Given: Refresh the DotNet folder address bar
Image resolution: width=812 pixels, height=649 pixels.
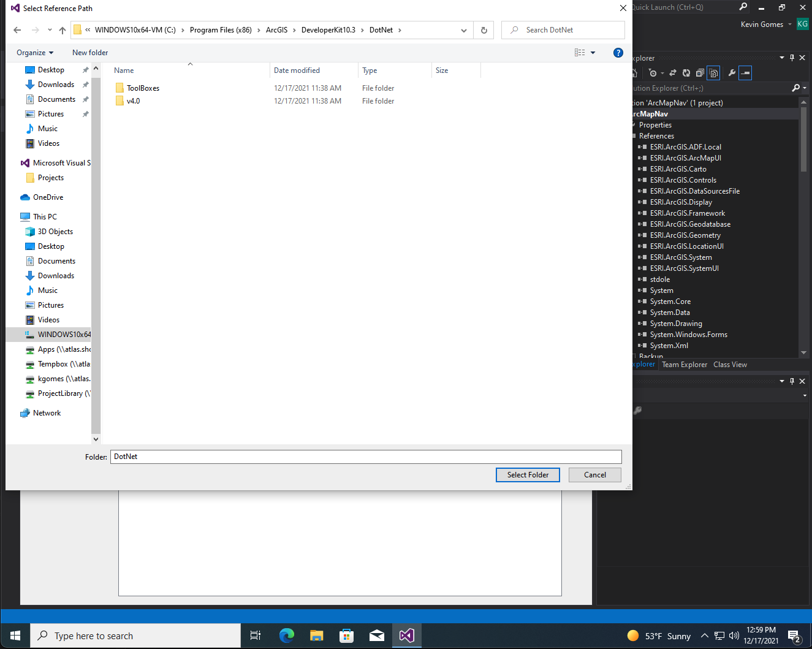Looking at the screenshot, I should pos(484,30).
